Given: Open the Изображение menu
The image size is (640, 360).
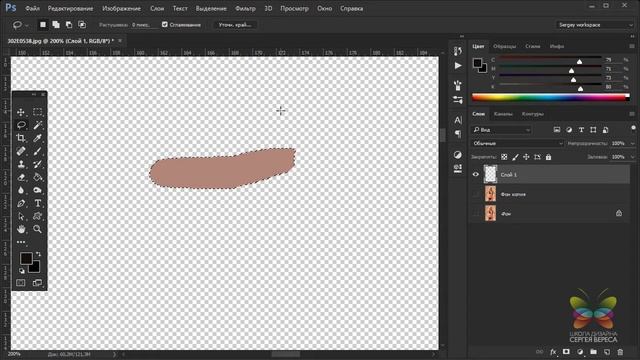Looking at the screenshot, I should [121, 8].
